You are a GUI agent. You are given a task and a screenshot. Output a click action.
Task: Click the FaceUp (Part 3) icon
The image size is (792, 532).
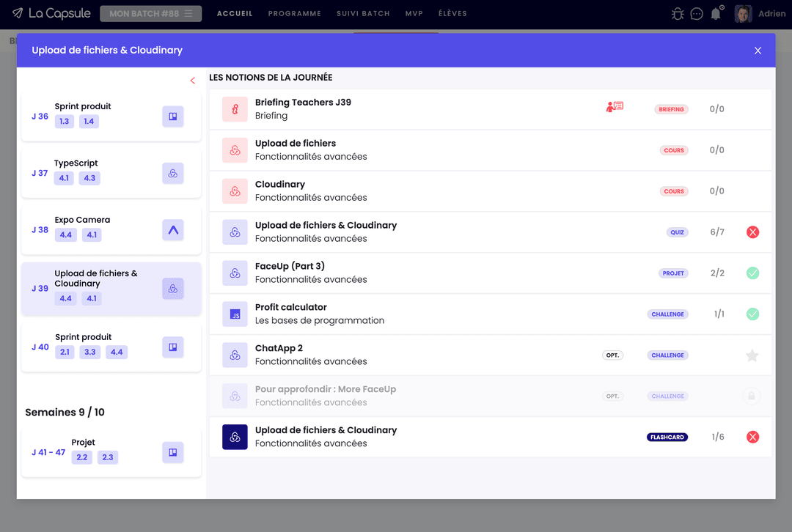tap(235, 273)
